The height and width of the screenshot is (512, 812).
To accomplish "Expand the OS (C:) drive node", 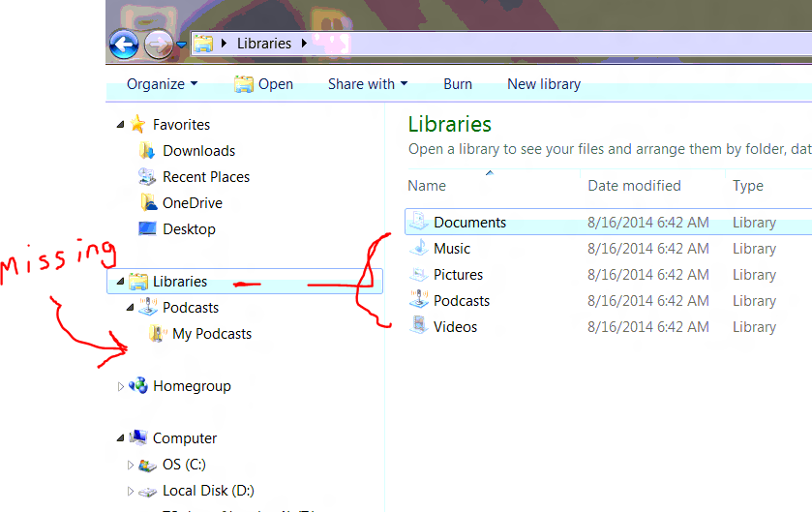I will pos(130,465).
